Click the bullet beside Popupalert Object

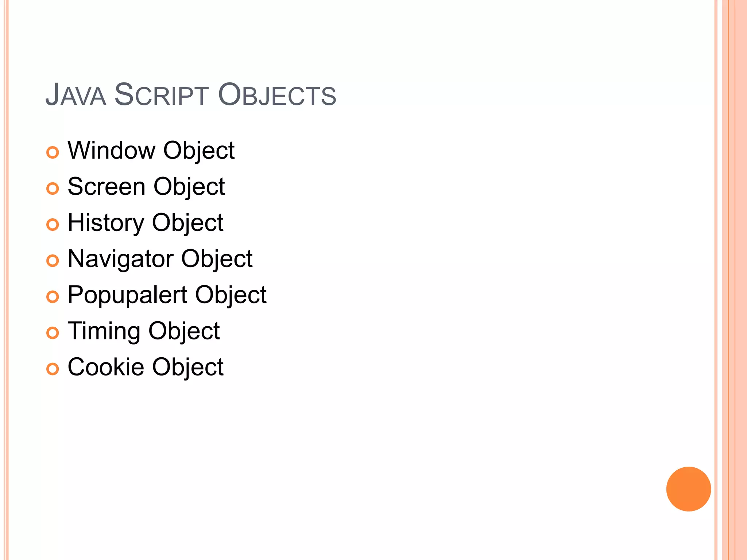tap(53, 297)
